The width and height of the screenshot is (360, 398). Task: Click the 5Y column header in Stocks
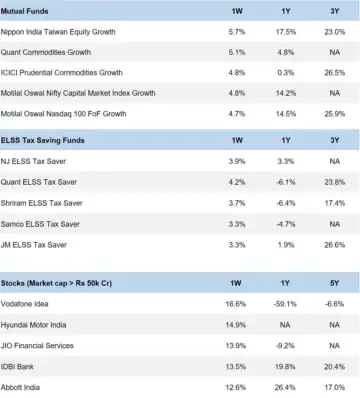pyautogui.click(x=334, y=283)
